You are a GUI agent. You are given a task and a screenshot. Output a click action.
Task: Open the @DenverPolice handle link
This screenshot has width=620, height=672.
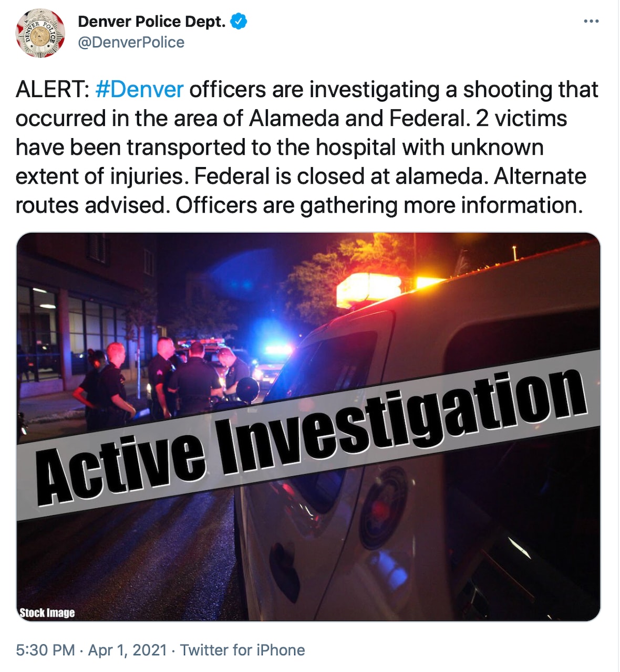click(x=131, y=43)
